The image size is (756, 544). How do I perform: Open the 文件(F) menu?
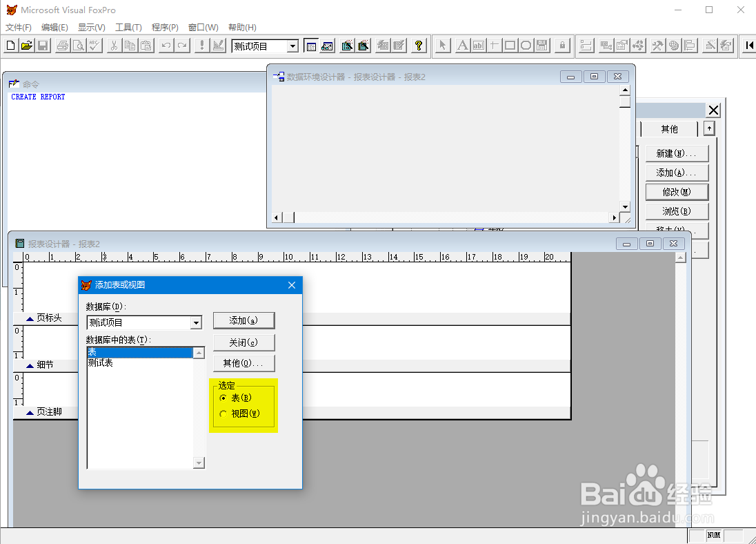(19, 28)
